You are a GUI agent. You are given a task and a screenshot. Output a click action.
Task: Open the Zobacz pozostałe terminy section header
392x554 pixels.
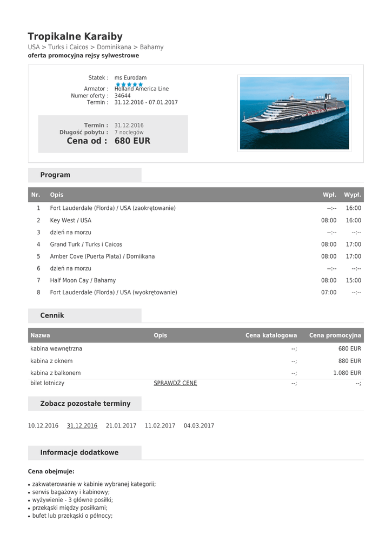tap(85, 404)
